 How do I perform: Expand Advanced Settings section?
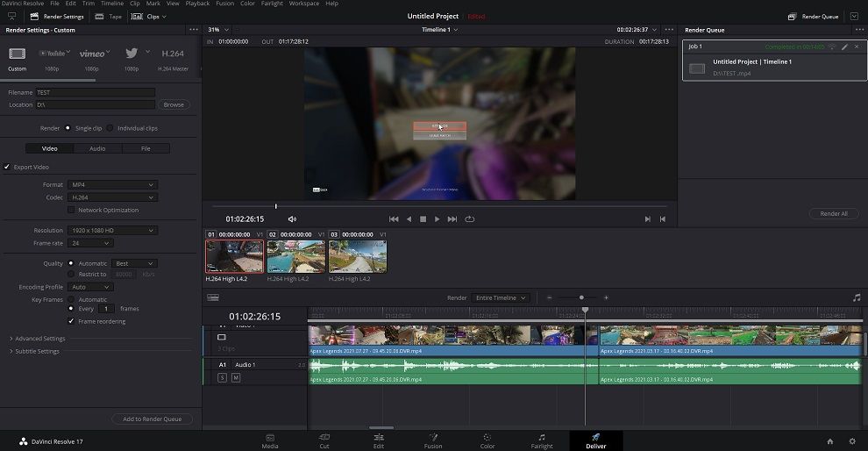coord(37,339)
